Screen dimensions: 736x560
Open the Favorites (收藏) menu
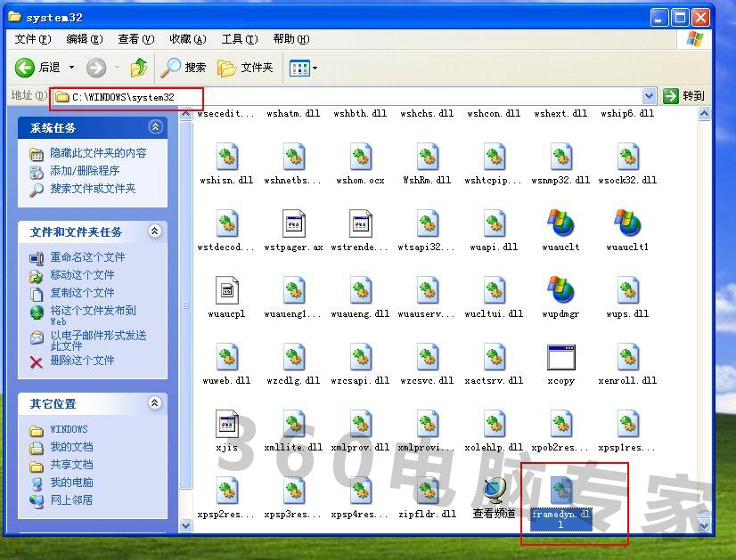(188, 39)
